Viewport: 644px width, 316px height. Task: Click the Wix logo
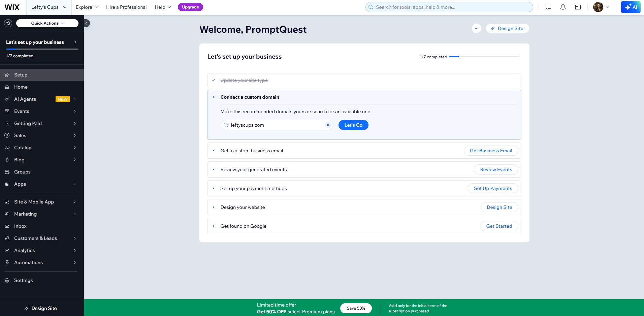point(12,7)
